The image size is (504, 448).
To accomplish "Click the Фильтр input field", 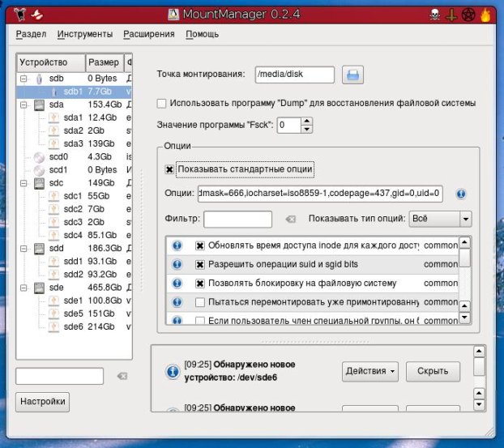I will 238,220.
